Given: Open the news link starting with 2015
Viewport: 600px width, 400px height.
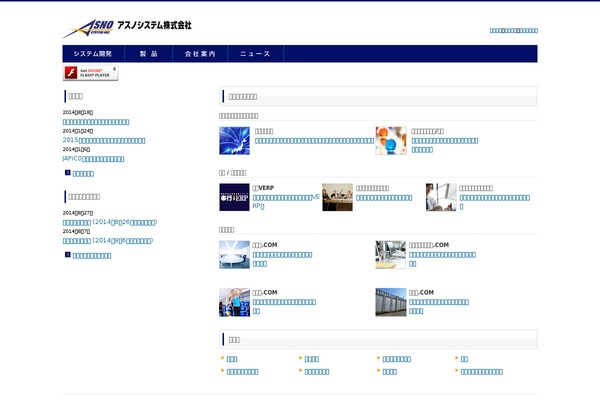Looking at the screenshot, I should click(x=104, y=140).
